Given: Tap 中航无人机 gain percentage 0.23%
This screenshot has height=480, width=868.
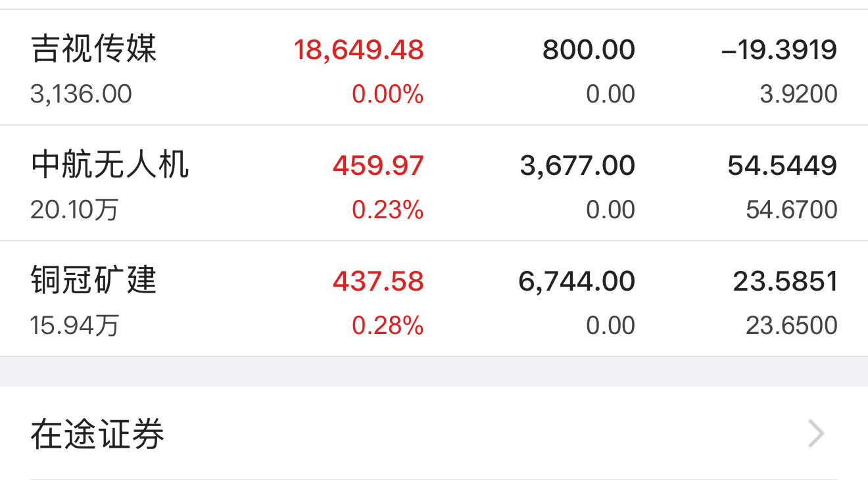Looking at the screenshot, I should pos(388,210).
